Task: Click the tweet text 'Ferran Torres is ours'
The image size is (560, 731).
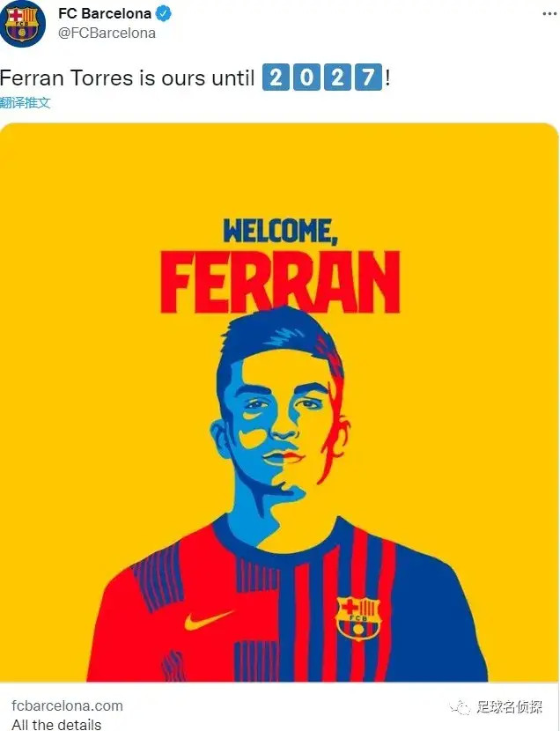Action: point(102,78)
